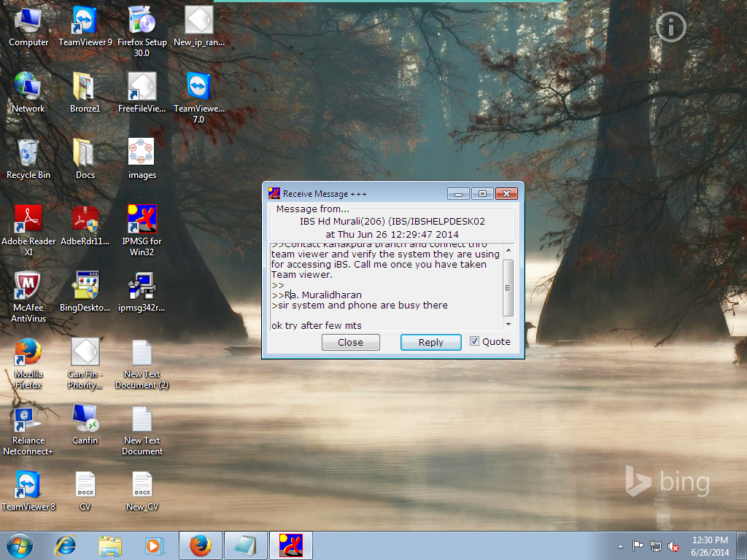The width and height of the screenshot is (747, 560).
Task: Click the muted volume tray icon
Action: (673, 546)
